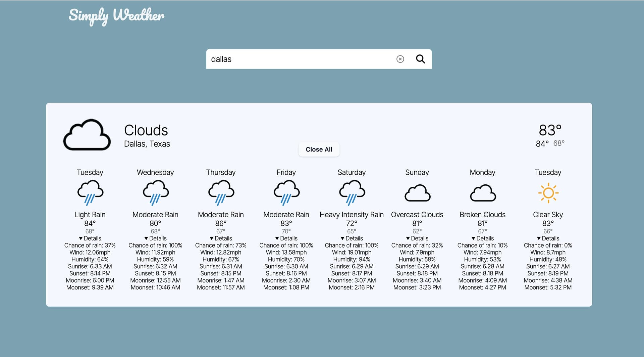Click the first Tuesday's light rain icon
The image size is (644, 357).
point(90,192)
